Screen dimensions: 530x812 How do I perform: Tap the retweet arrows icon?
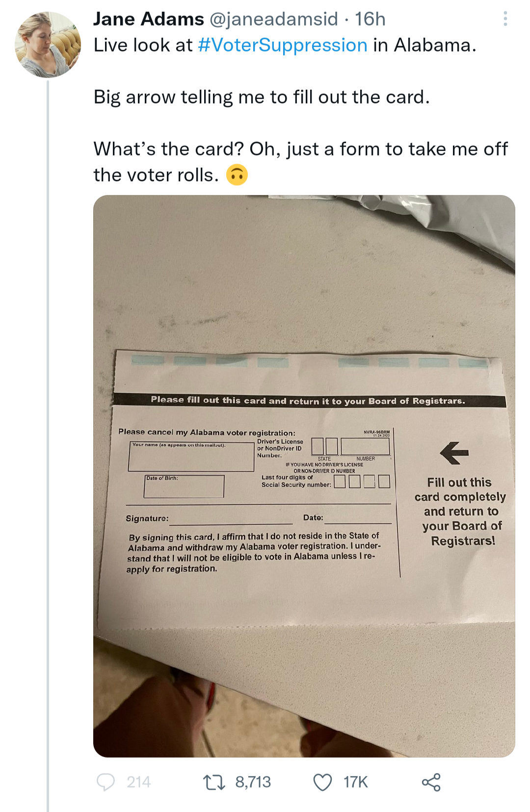214,782
